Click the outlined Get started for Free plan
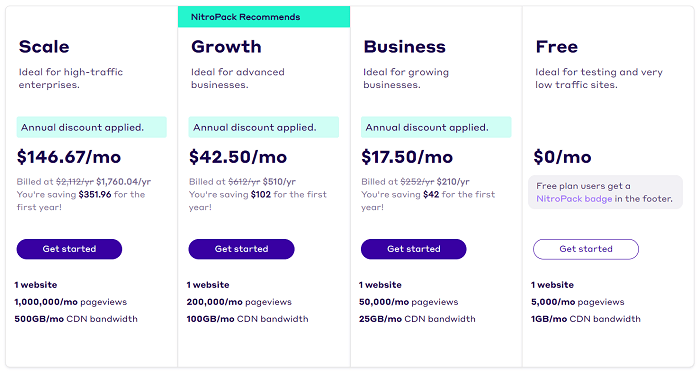Image resolution: width=700 pixels, height=372 pixels. (586, 249)
